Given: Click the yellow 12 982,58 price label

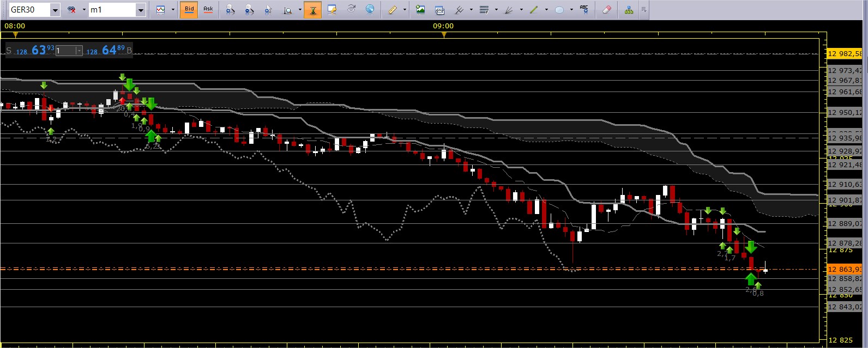Looking at the screenshot, I should (845, 53).
